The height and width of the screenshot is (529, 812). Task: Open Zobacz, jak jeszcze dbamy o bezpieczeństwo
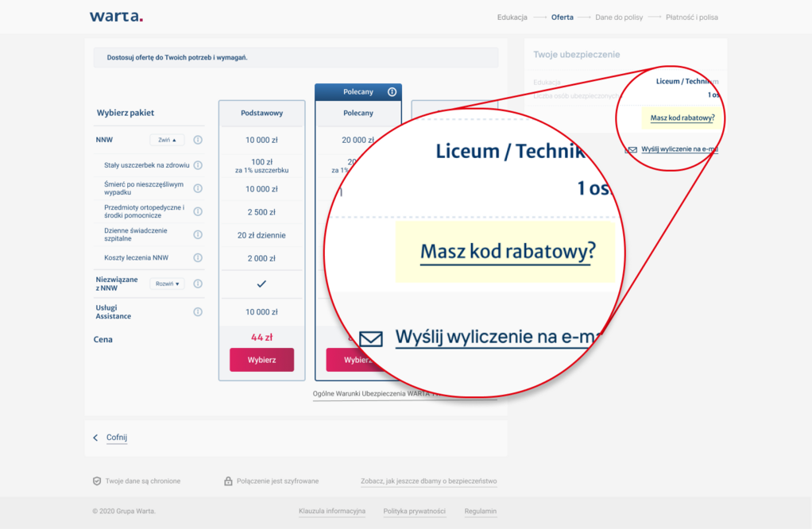pos(429,481)
